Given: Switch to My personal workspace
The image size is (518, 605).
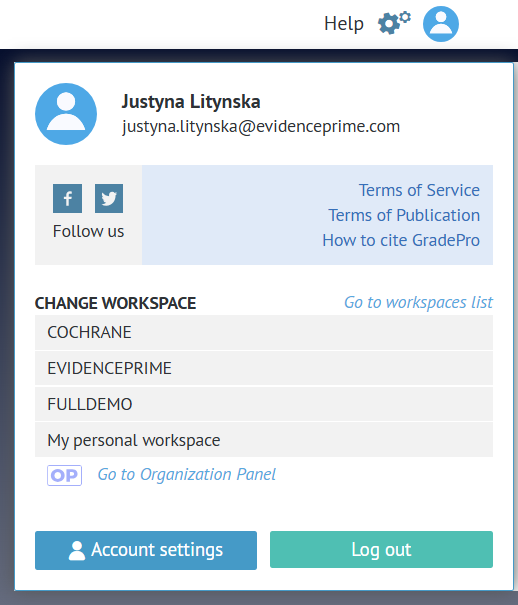Looking at the screenshot, I should tap(264, 440).
